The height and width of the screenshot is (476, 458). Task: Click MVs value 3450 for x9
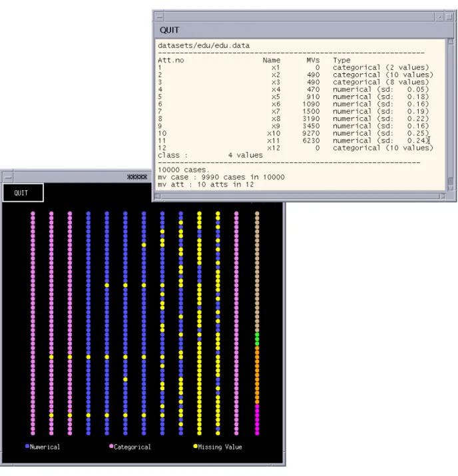[x=311, y=126]
